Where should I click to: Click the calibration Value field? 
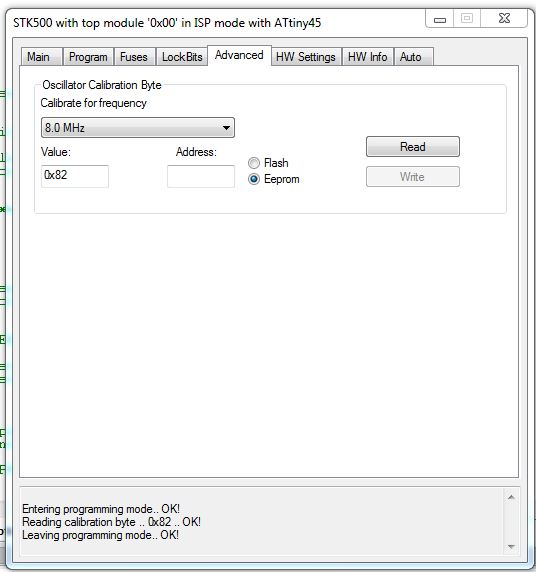coord(75,176)
